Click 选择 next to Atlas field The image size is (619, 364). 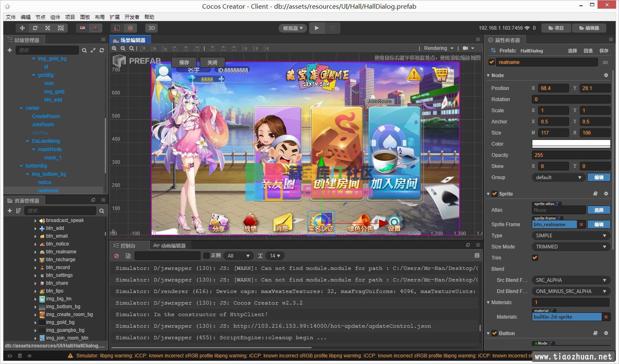coord(599,210)
